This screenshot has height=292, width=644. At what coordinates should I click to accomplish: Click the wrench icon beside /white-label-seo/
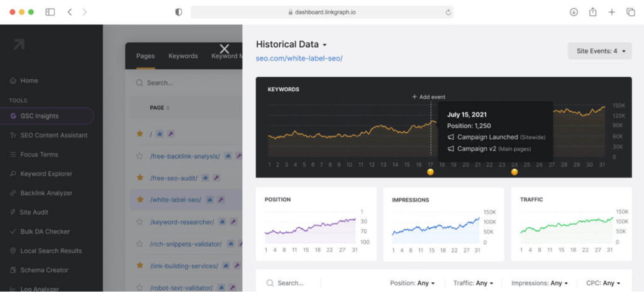pos(221,200)
